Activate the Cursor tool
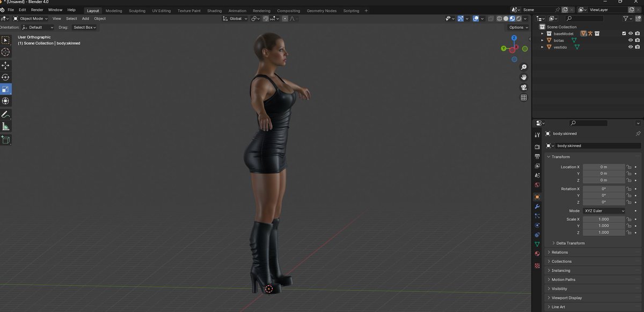The height and width of the screenshot is (312, 644). [x=5, y=52]
